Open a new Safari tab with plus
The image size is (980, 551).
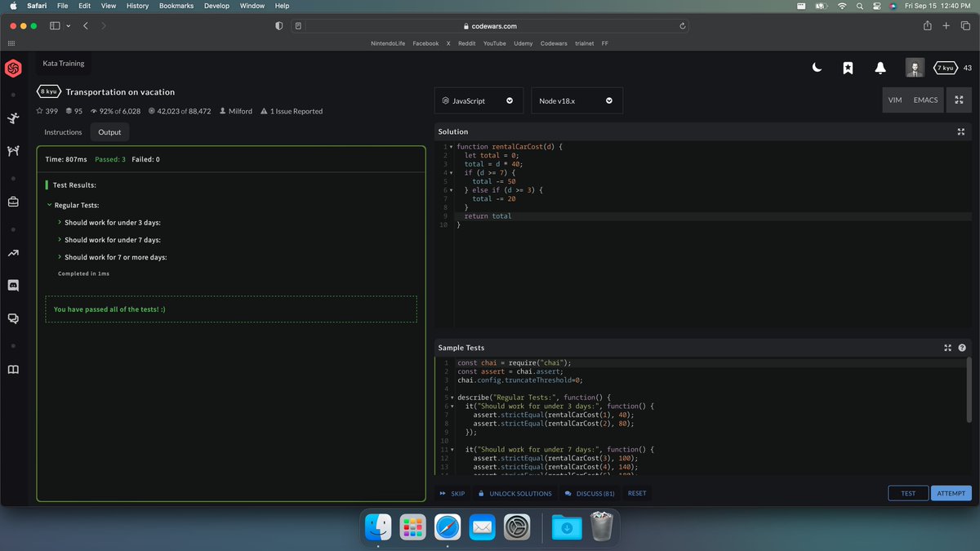pos(946,26)
